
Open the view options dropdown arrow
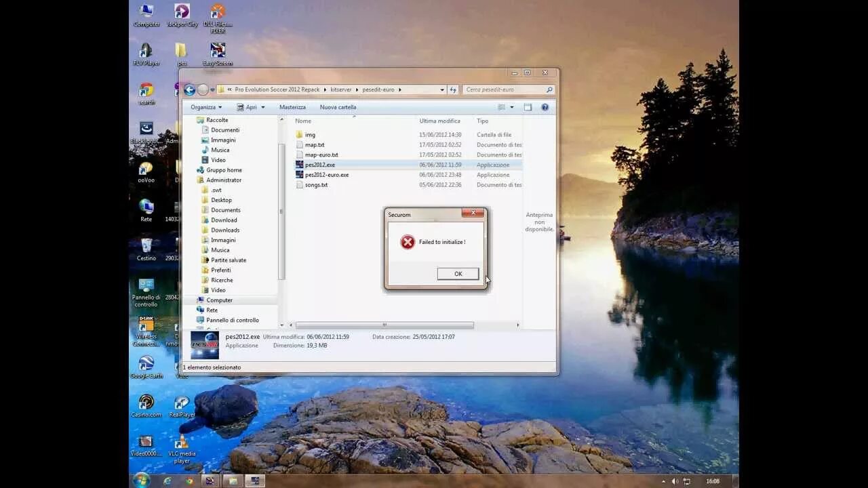tap(512, 107)
